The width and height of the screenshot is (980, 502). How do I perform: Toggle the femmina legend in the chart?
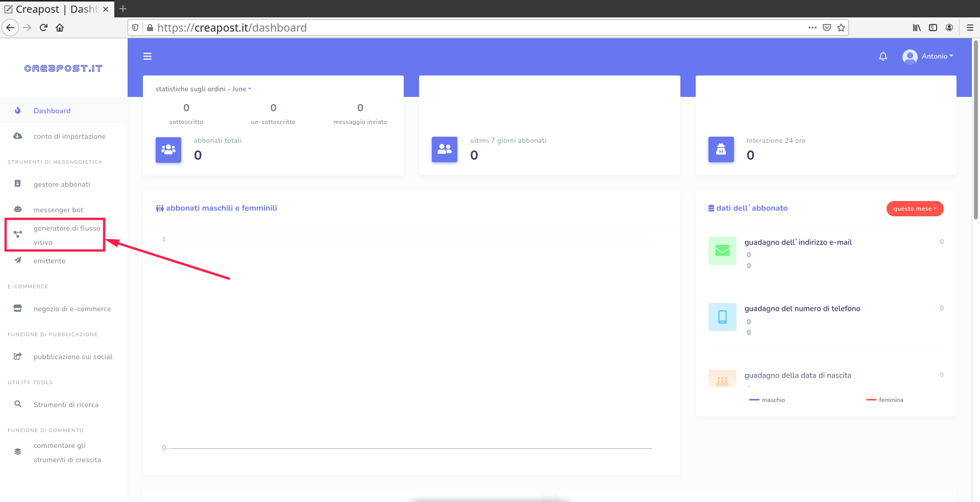(885, 400)
